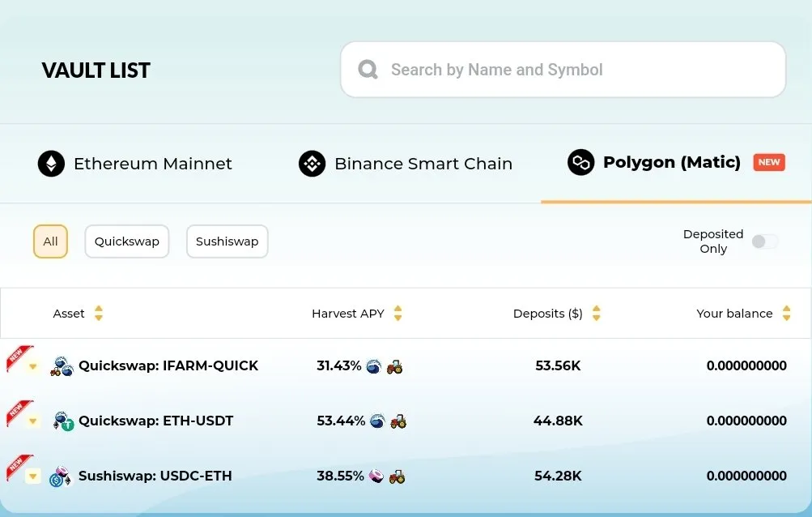Click the Ethereum logo icon
The height and width of the screenshot is (517, 812).
(x=51, y=164)
